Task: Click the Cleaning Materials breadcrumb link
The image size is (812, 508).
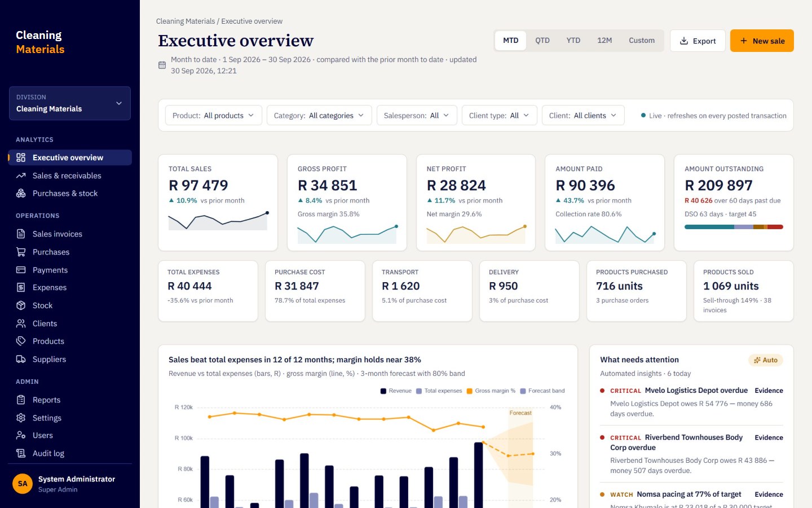Action: [x=186, y=21]
